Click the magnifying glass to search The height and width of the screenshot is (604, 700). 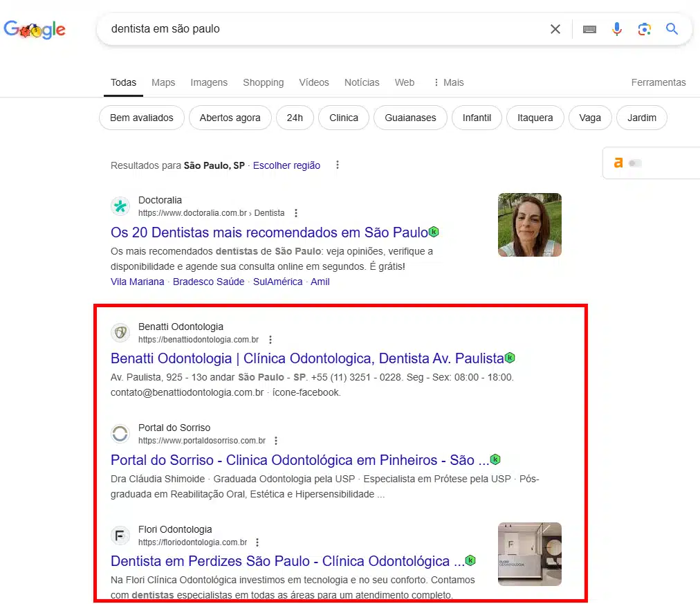(x=672, y=29)
